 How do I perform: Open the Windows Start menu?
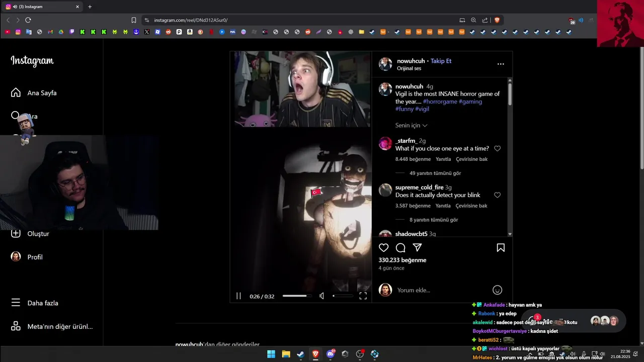coord(271,354)
